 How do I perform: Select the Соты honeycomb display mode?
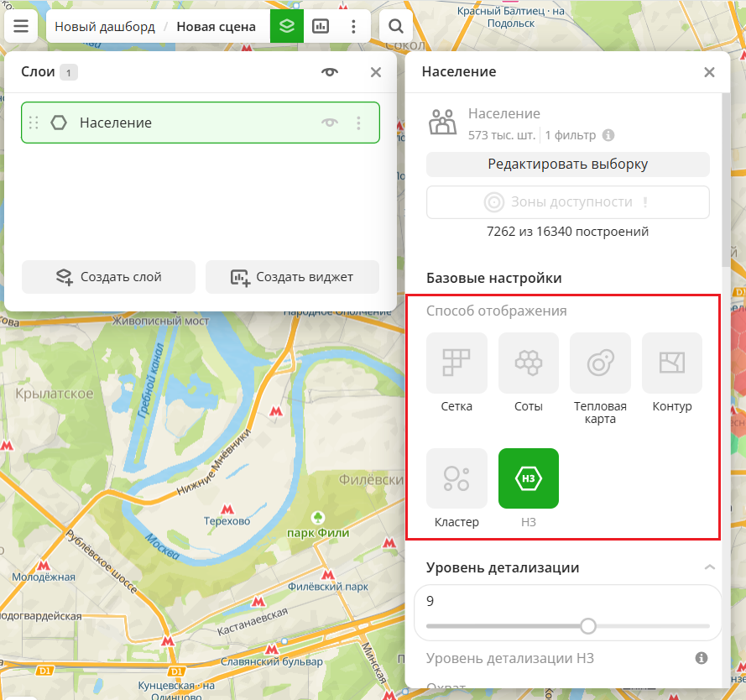click(x=528, y=363)
